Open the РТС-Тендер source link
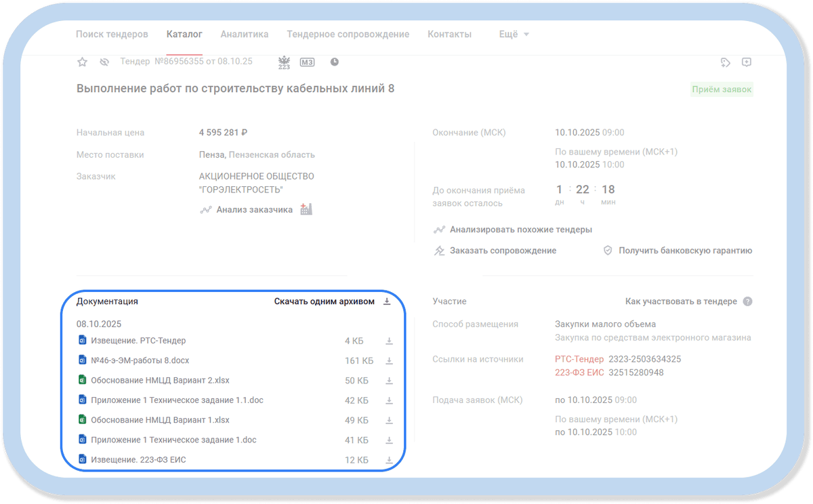The height and width of the screenshot is (504, 813). pos(579,359)
